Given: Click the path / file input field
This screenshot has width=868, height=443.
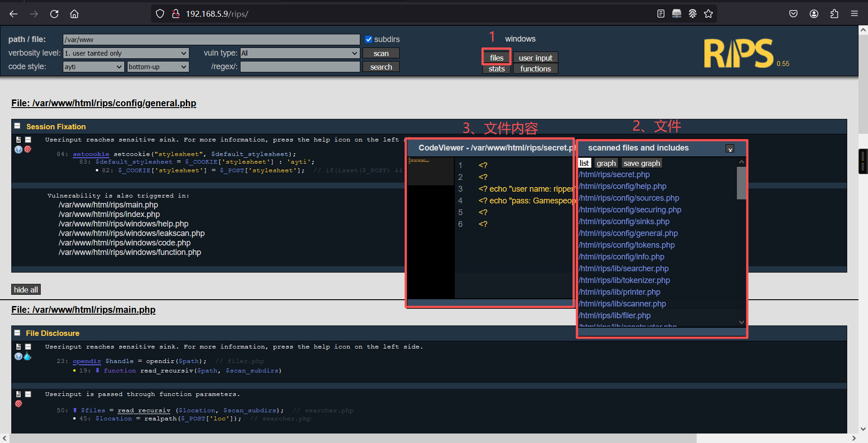Looking at the screenshot, I should pyautogui.click(x=211, y=39).
